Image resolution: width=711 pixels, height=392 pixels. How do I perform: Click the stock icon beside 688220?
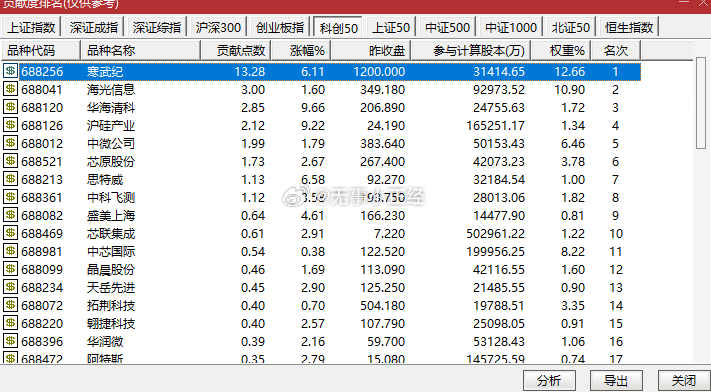click(x=10, y=323)
